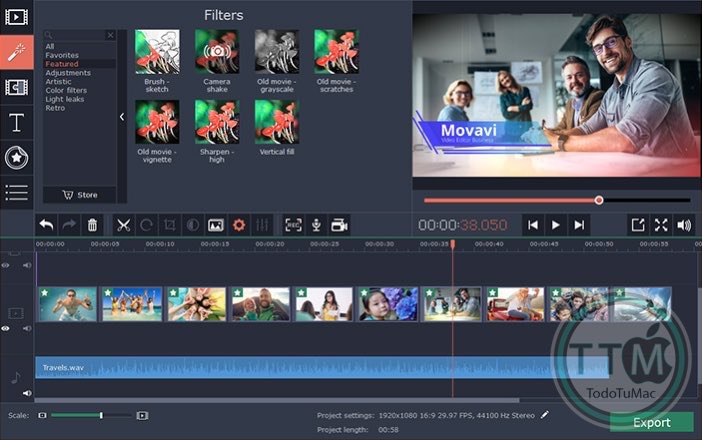
Task: Open the transition wizard image icon
Action: [x=216, y=225]
